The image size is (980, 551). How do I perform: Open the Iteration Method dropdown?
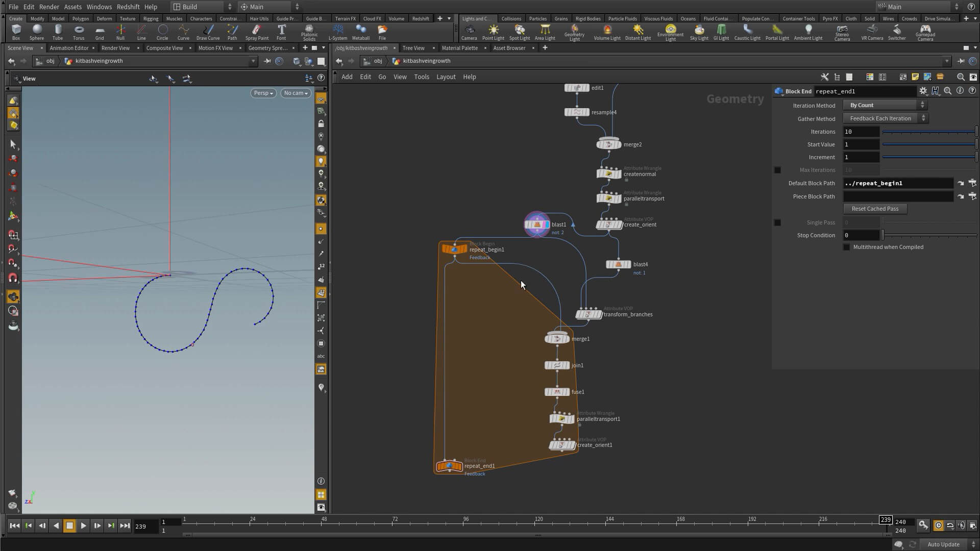point(886,105)
